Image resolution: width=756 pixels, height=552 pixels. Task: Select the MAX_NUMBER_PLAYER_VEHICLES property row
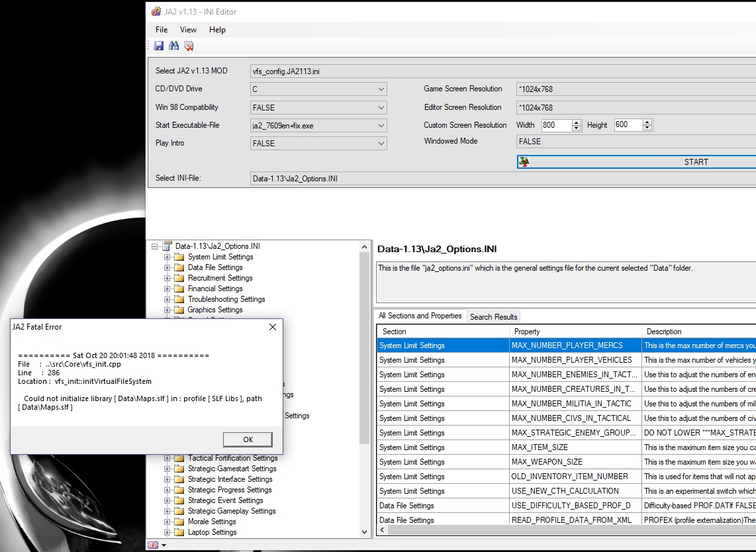coord(567,360)
